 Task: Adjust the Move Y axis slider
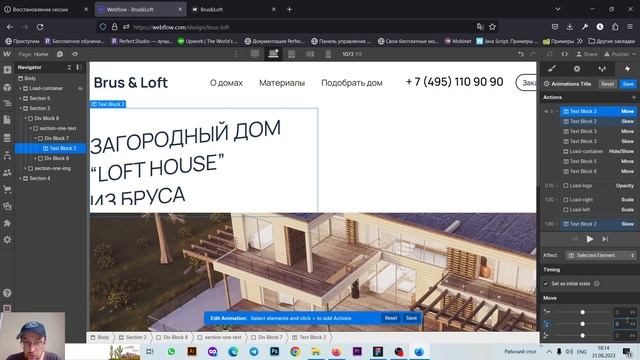pos(582,324)
